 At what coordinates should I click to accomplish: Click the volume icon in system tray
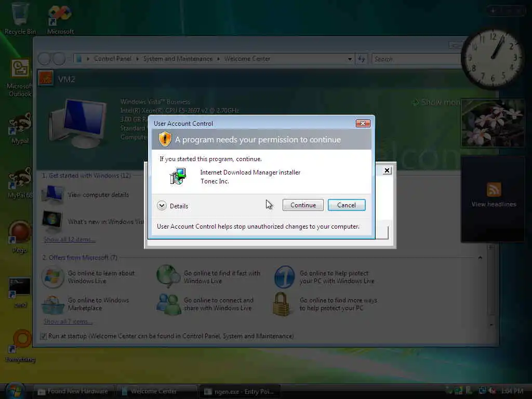(x=491, y=391)
